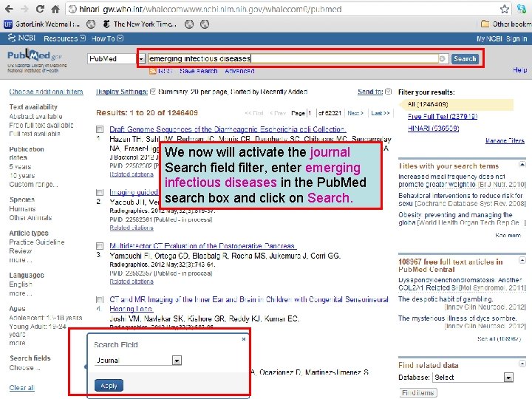This screenshot has width=532, height=399.
Task: Open the RSS feed icon
Action: 153,71
